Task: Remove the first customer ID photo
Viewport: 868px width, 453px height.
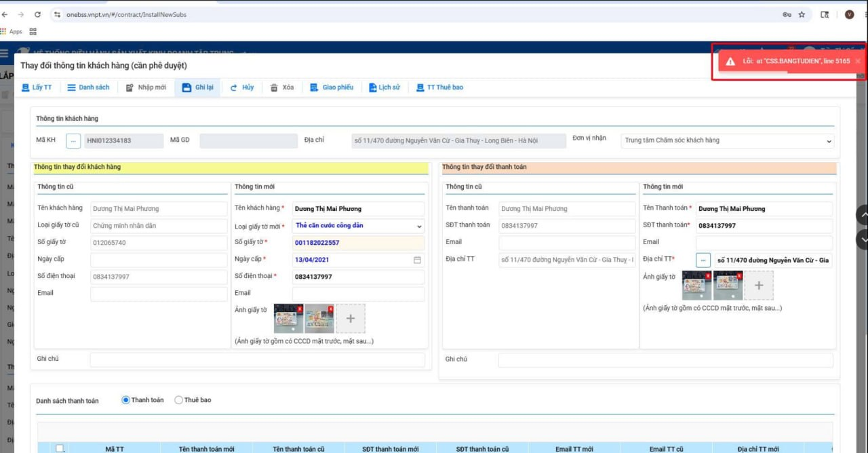Action: (300, 309)
